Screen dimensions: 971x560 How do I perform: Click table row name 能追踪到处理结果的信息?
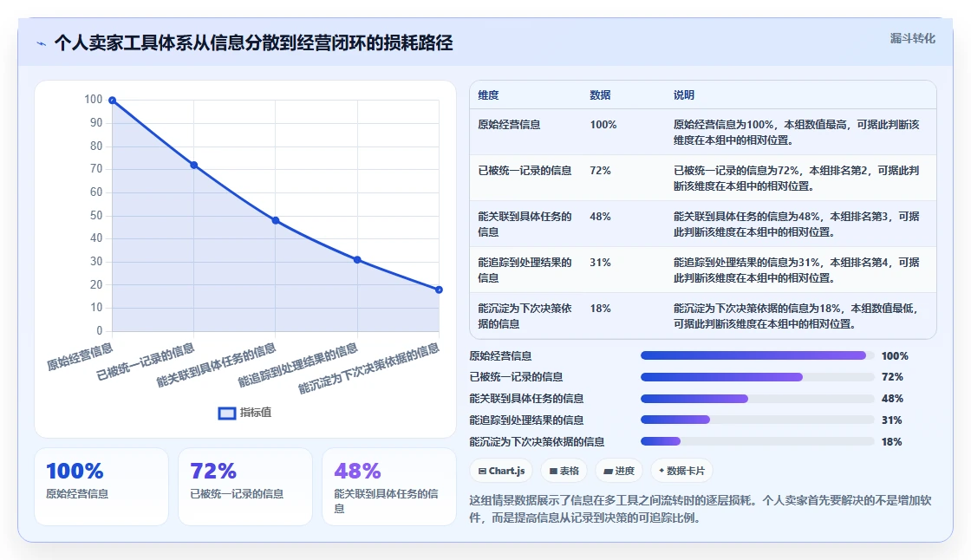point(525,270)
